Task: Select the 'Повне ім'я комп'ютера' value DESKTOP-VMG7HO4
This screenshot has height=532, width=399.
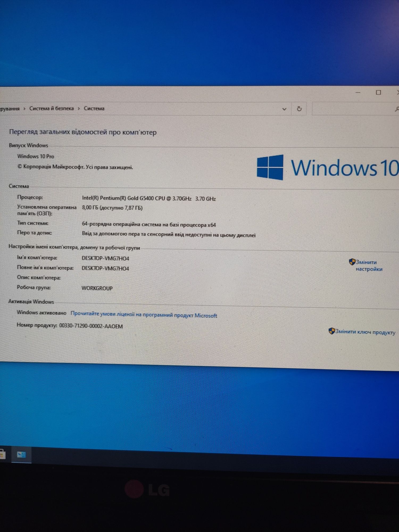Action: 105,268
